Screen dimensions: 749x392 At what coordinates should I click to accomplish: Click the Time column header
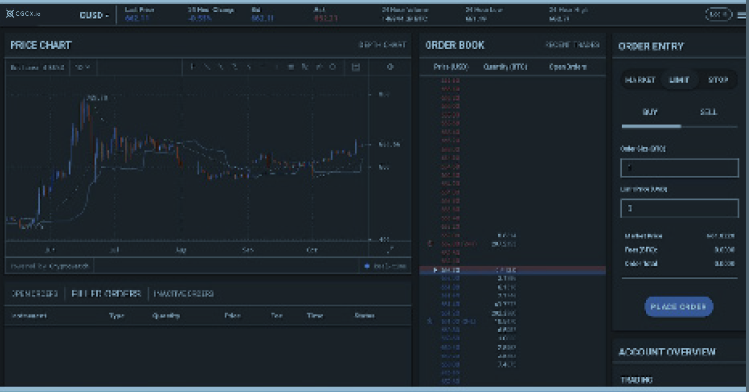315,316
